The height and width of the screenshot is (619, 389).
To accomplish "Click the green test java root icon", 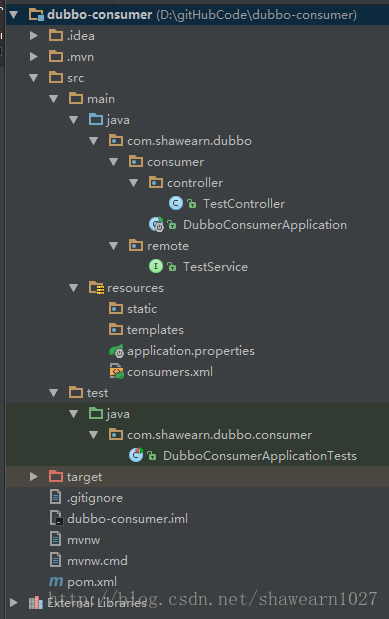I will pos(96,413).
